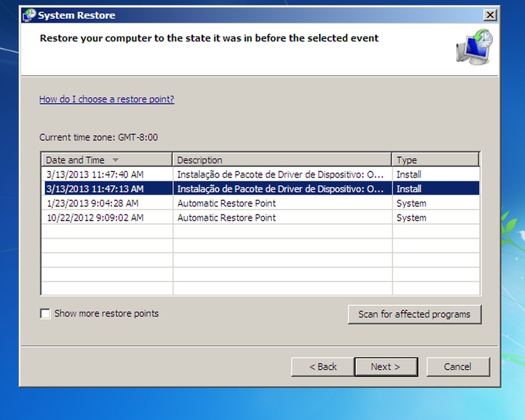Enable 'Show more restore points' checkbox
The width and height of the screenshot is (525, 420).
tap(45, 314)
